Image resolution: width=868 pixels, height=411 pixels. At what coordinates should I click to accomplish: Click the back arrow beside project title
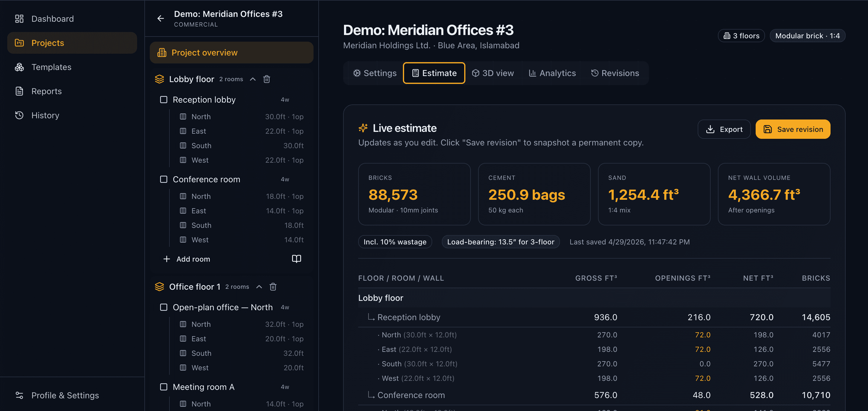[161, 18]
